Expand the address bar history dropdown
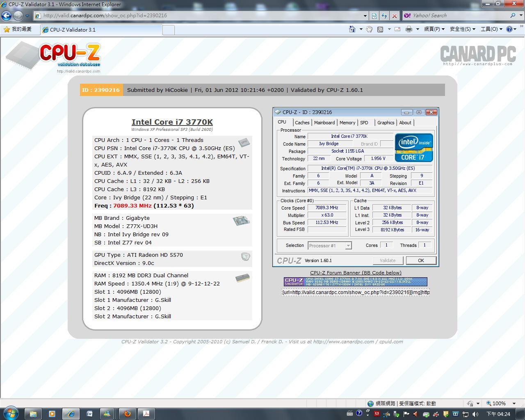The width and height of the screenshot is (525, 420). [x=365, y=16]
